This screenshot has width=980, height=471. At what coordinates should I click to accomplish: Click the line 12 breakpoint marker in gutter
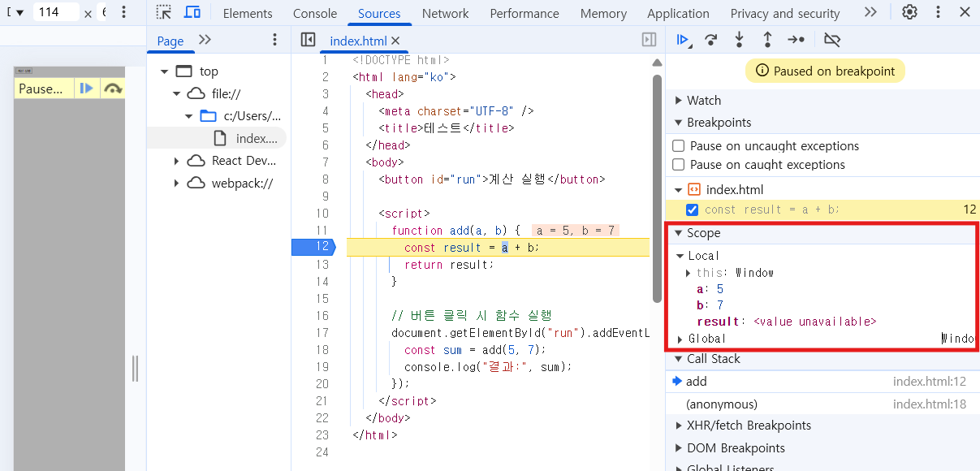coord(313,248)
